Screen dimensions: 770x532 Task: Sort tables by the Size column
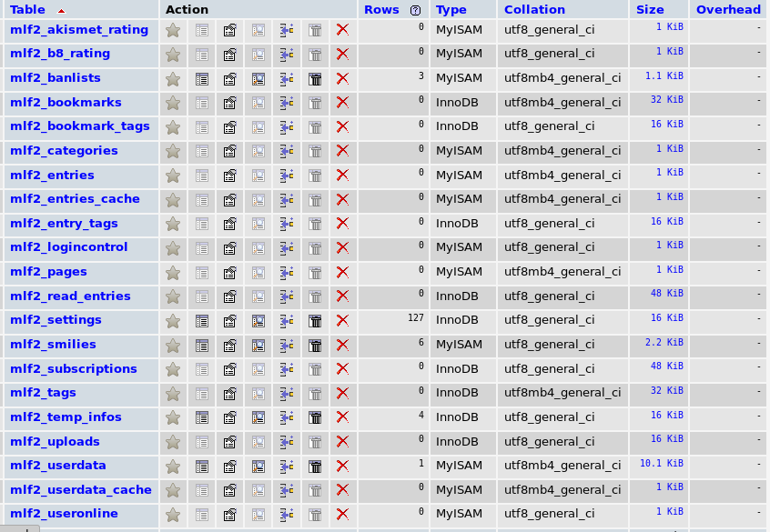coord(649,10)
